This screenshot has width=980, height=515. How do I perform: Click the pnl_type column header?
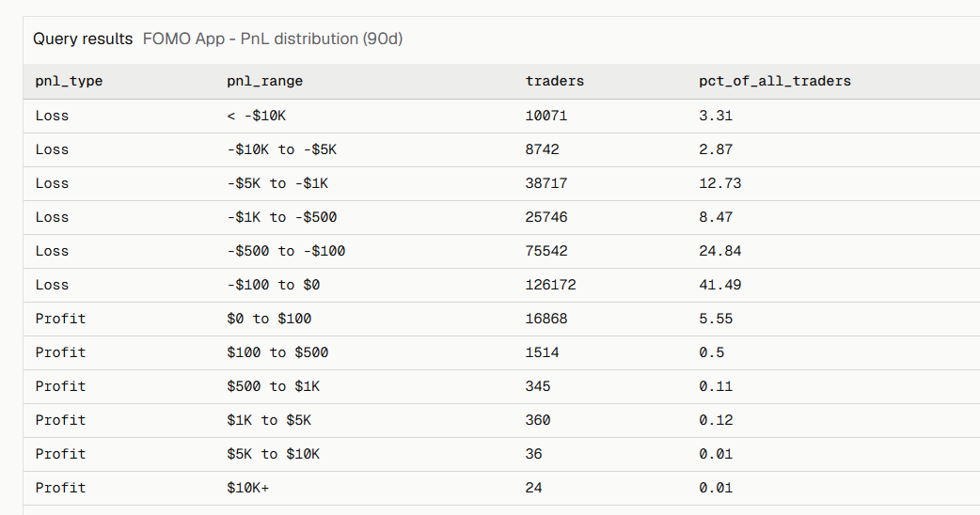click(x=69, y=81)
